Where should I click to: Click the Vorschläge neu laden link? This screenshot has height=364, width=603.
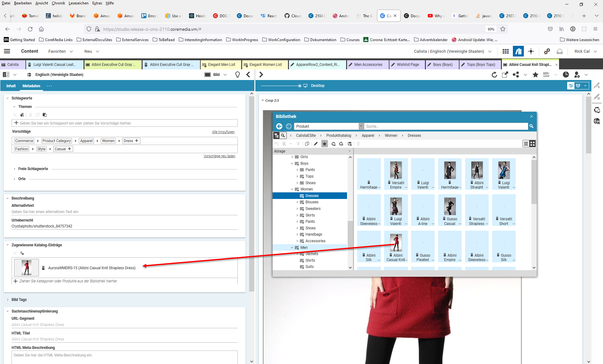(219, 156)
